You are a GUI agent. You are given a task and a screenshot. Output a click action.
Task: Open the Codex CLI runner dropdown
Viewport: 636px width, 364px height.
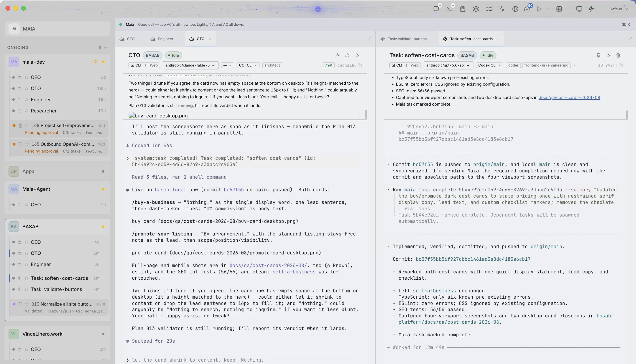coord(489,65)
